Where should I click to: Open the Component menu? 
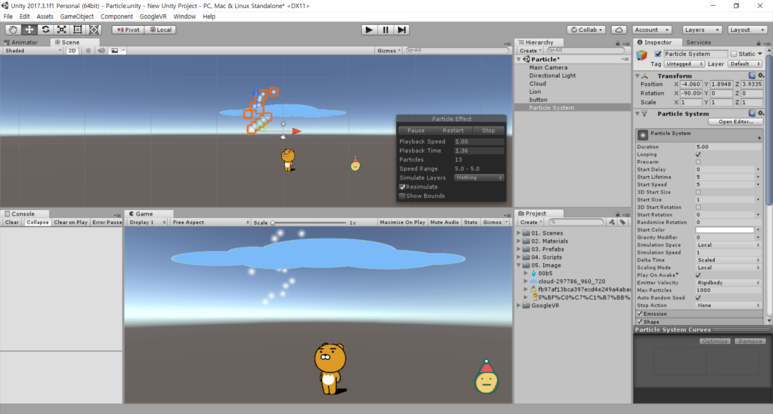116,16
